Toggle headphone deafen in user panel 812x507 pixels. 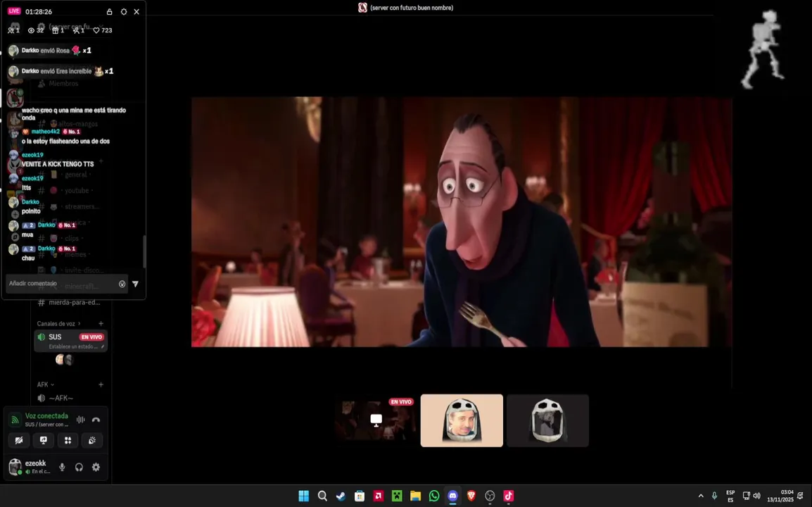pos(80,467)
